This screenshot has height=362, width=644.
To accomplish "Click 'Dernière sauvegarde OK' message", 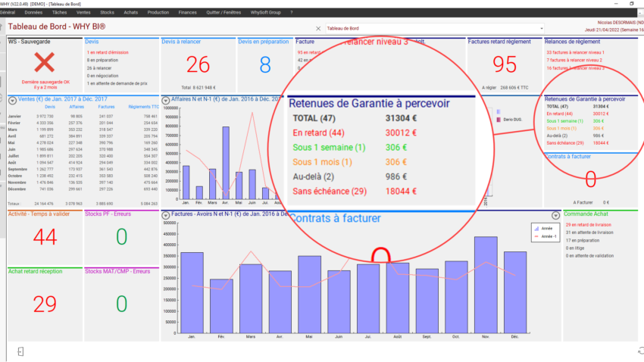I will [45, 82].
